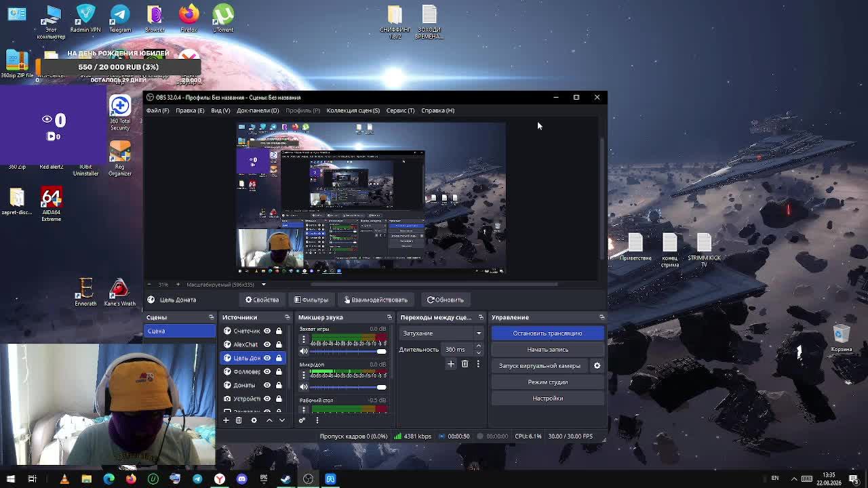Toggle visibility of the Фолловер source
This screenshot has width=868, height=488.
tap(267, 371)
